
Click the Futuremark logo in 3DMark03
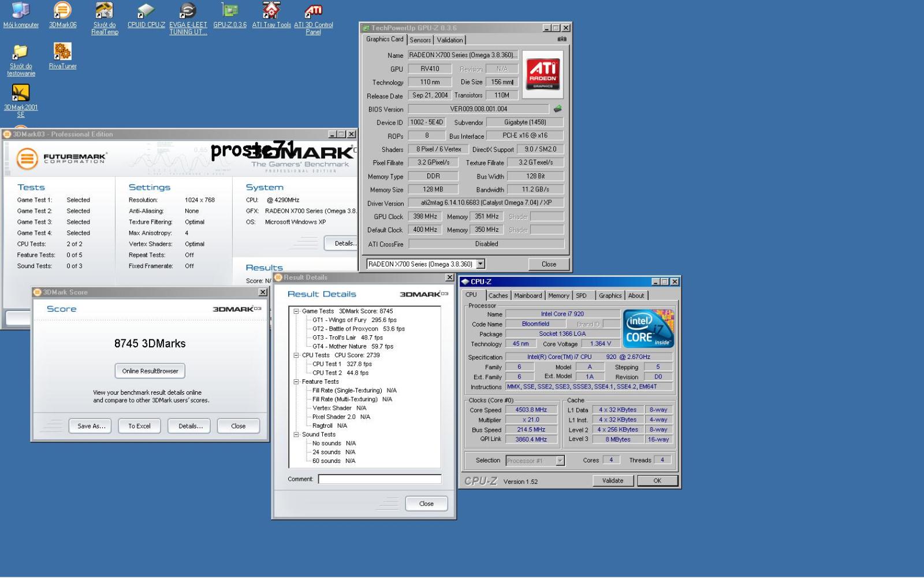[x=61, y=158]
